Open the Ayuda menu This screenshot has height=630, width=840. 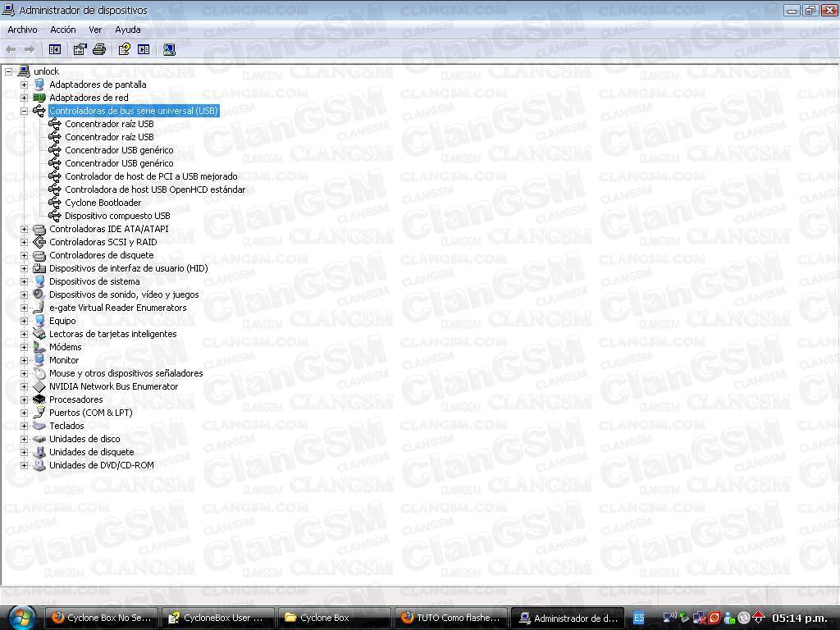tap(128, 30)
